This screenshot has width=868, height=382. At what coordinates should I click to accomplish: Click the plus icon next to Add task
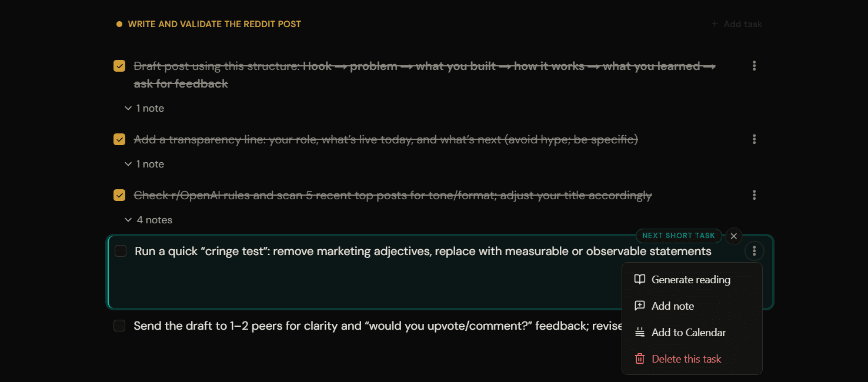[714, 24]
